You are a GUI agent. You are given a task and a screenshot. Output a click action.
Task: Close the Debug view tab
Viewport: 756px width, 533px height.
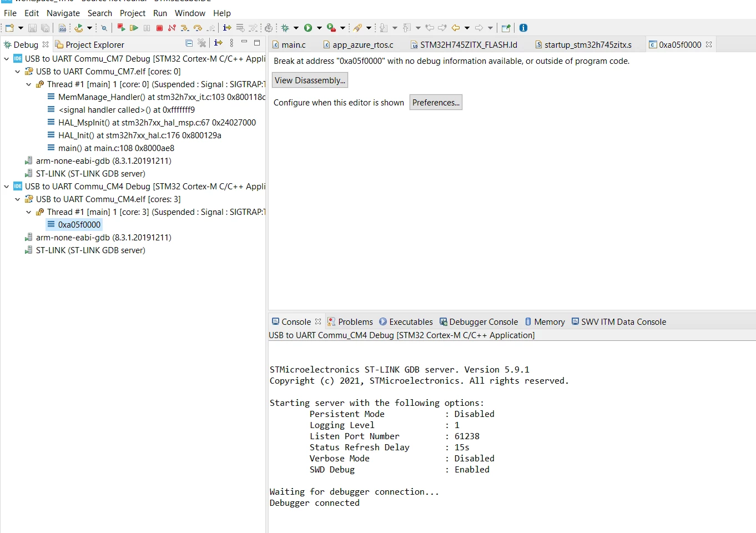coord(46,44)
